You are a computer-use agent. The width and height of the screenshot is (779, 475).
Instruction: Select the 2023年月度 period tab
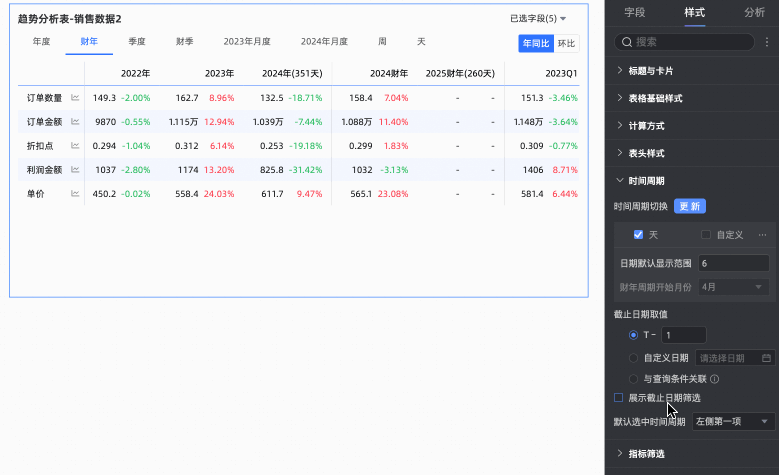tap(247, 42)
